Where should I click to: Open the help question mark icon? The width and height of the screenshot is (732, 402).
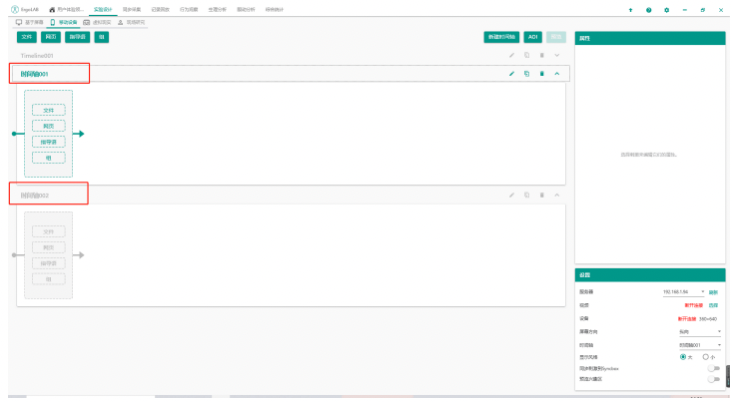pos(649,9)
